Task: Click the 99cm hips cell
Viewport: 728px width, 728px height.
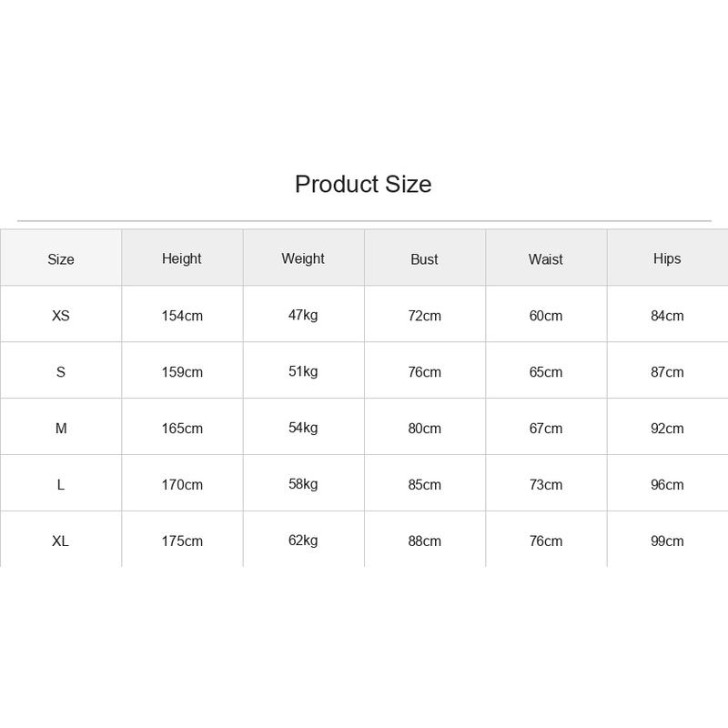Action: coord(667,541)
